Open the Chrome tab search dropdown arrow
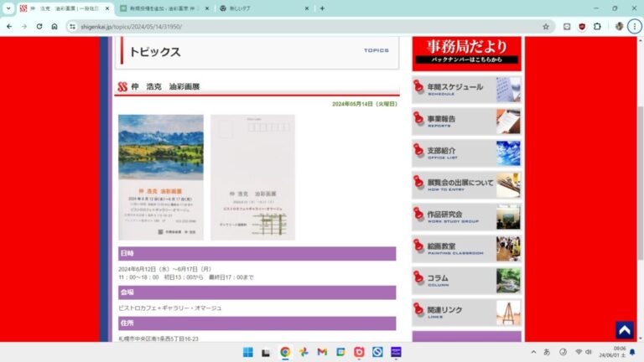This screenshot has width=644, height=362. pyautogui.click(x=8, y=8)
